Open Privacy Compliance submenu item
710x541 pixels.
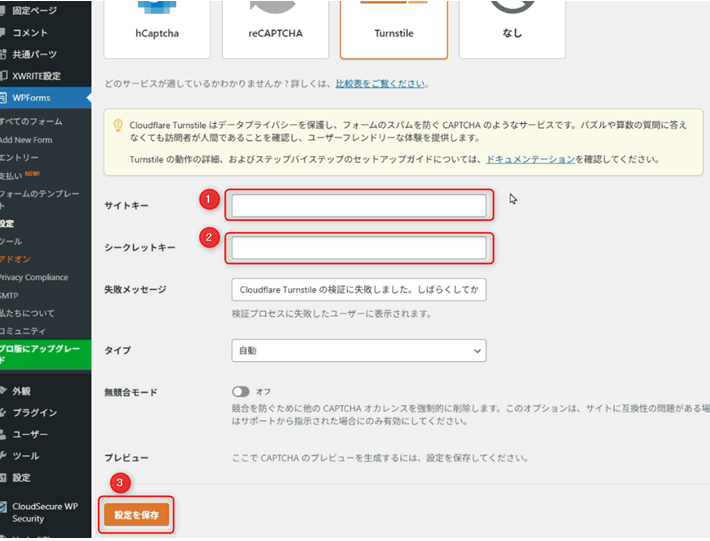coord(34,277)
